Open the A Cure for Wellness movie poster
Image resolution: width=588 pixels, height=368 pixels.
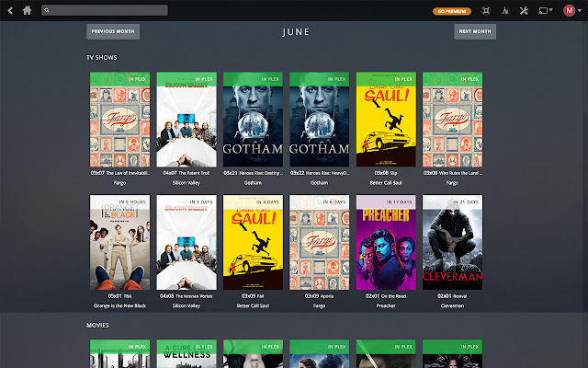[x=187, y=353]
